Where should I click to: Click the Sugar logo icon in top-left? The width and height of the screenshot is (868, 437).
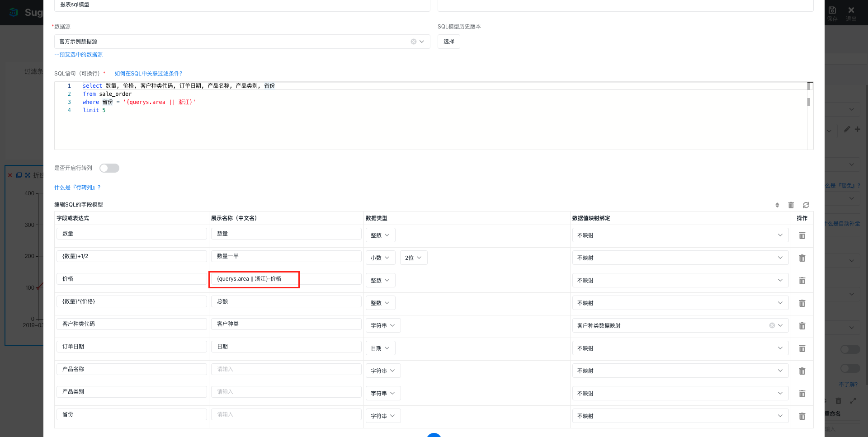tap(14, 12)
